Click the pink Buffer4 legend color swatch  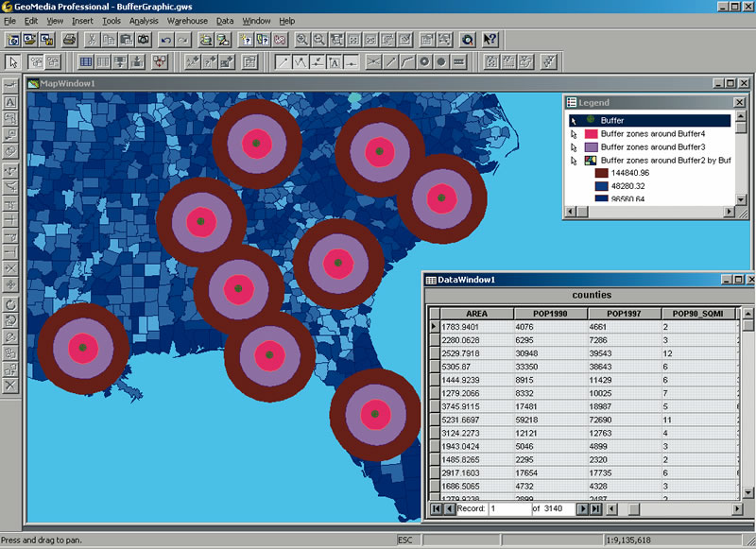tap(591, 134)
